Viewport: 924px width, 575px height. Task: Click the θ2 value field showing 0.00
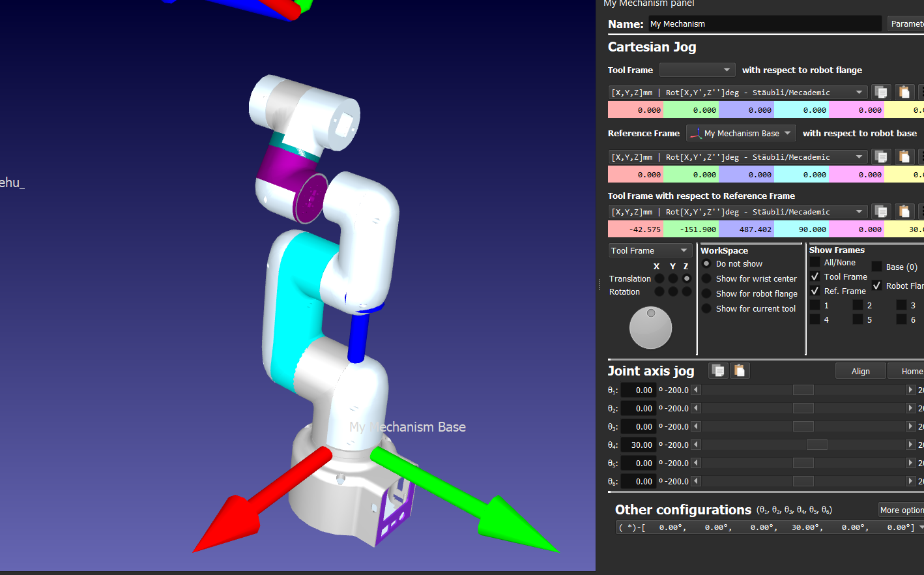pyautogui.click(x=638, y=408)
